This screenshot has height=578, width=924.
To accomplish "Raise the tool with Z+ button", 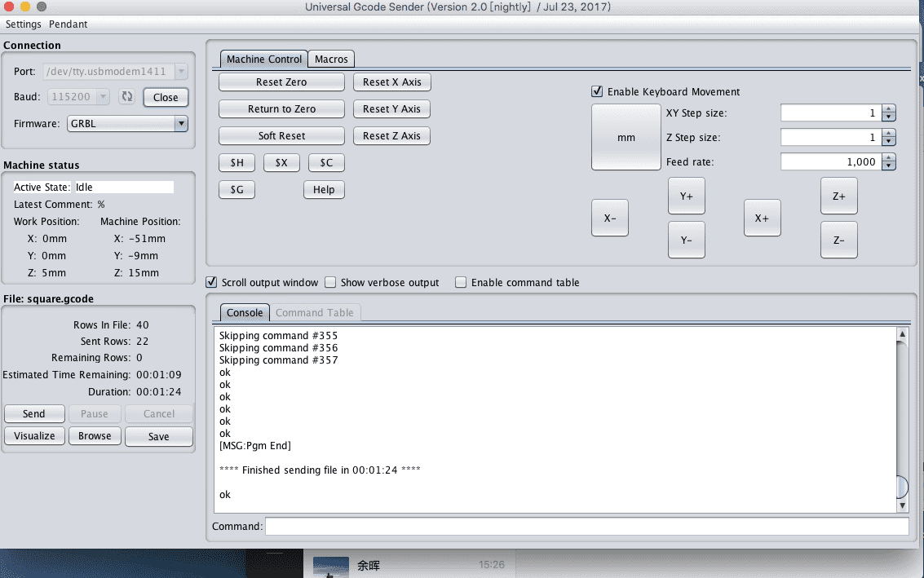I will click(839, 196).
